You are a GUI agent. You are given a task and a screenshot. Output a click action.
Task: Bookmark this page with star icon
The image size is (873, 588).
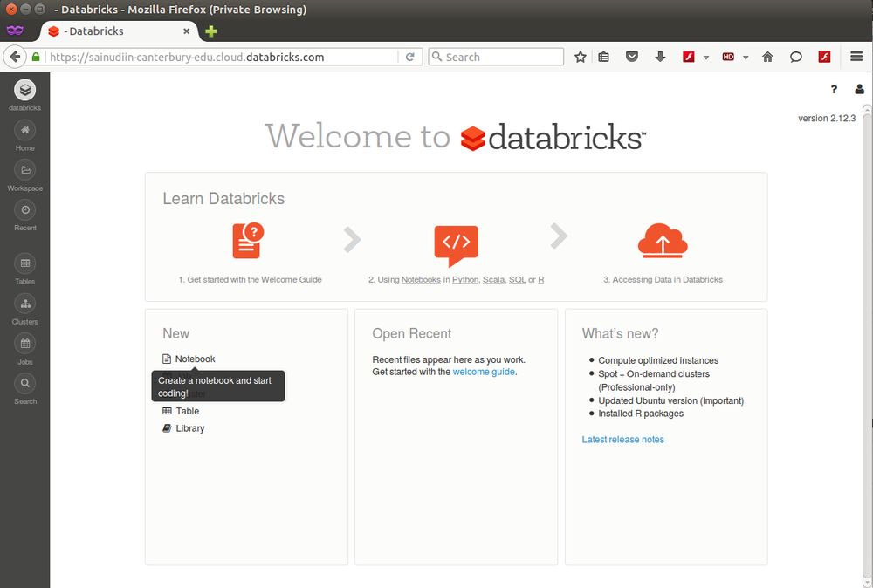tap(581, 57)
